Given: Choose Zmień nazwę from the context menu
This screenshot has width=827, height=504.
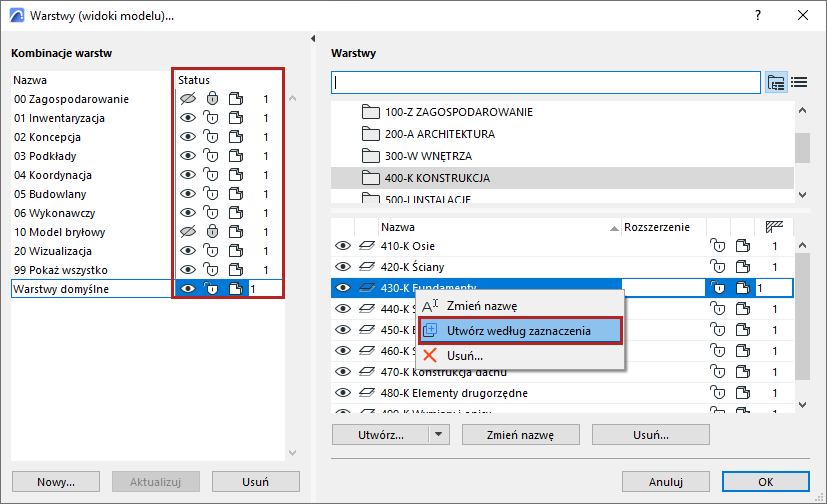Looking at the screenshot, I should 482,306.
